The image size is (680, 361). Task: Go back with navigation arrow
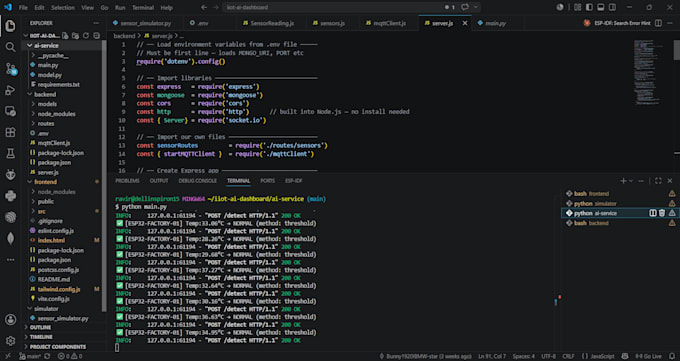[x=204, y=7]
